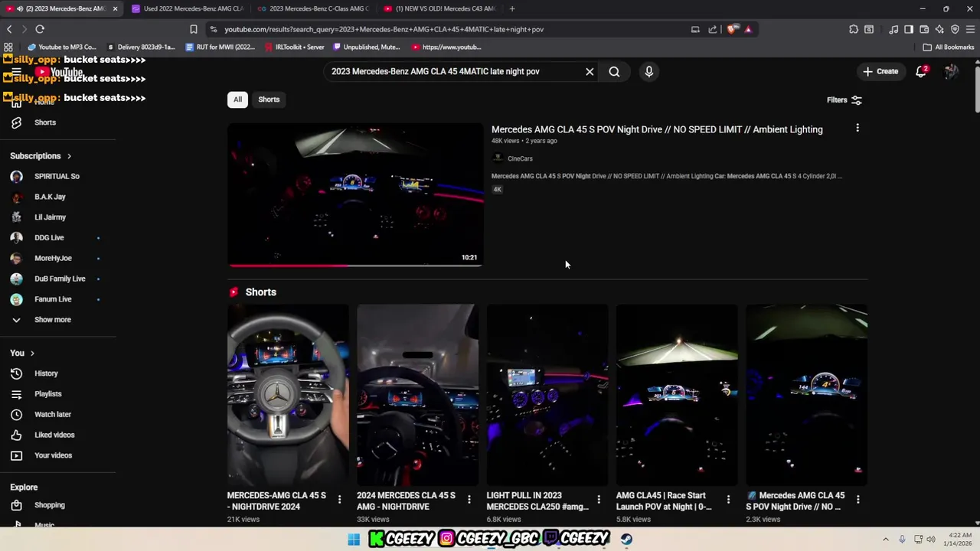Reload the page in browser

40,29
